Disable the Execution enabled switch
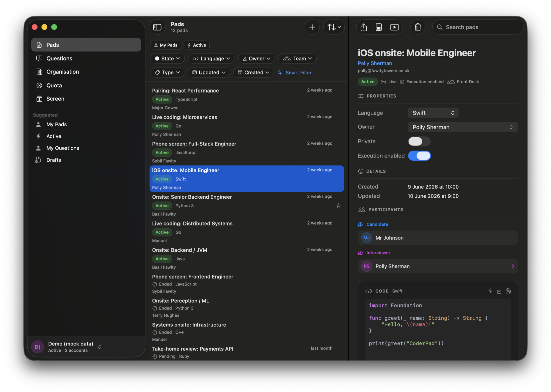Screen dimensions: 551x392 click(419, 156)
